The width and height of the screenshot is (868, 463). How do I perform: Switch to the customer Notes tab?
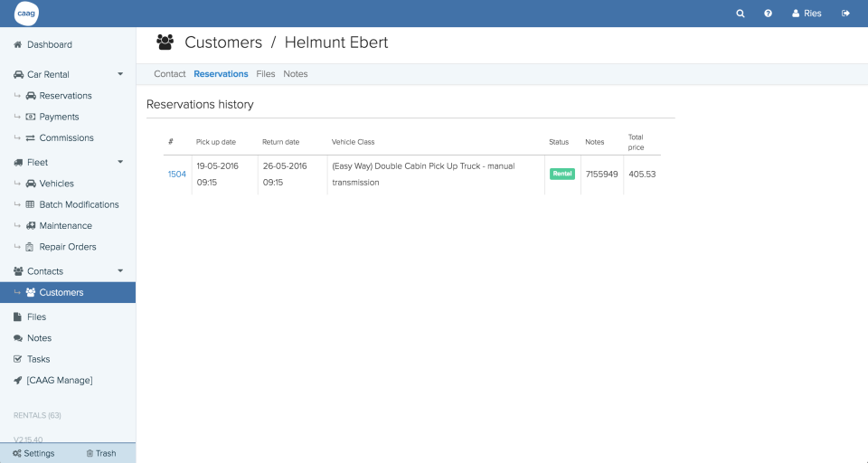(x=295, y=74)
